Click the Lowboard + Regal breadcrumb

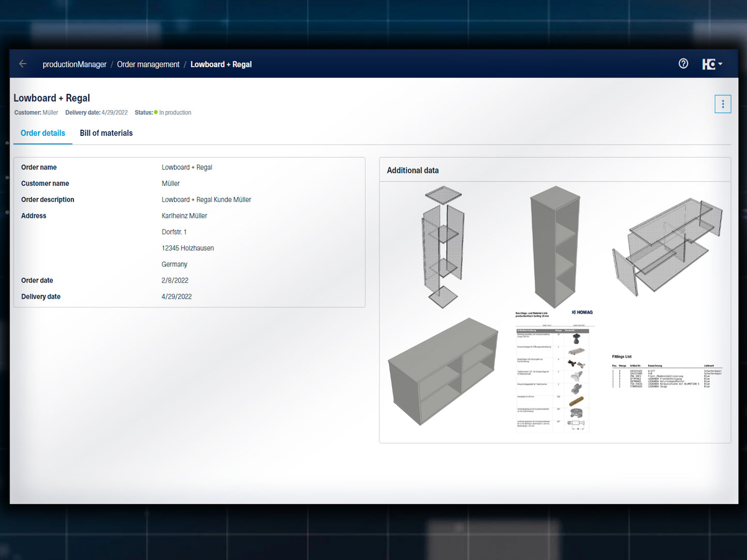(x=221, y=65)
